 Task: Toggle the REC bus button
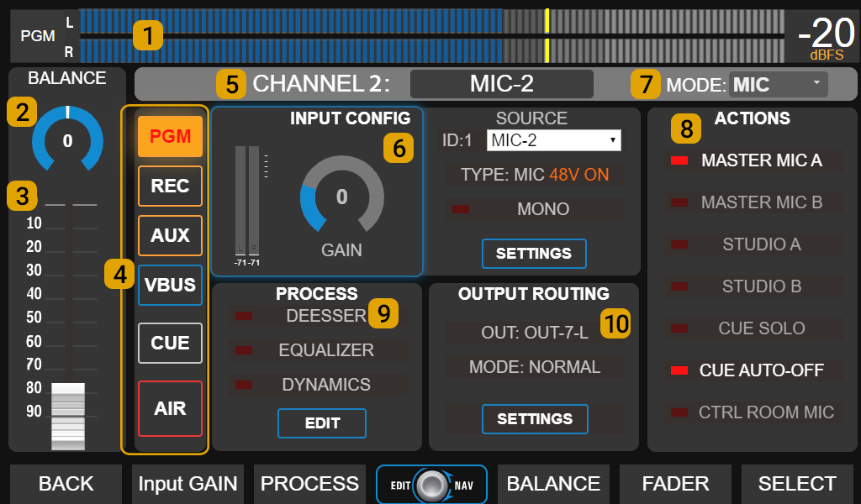(x=170, y=186)
